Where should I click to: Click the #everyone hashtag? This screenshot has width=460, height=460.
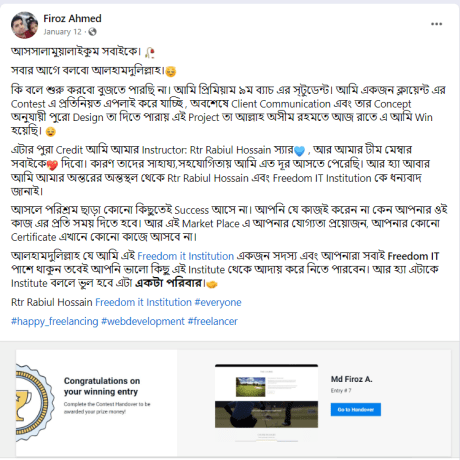click(218, 302)
